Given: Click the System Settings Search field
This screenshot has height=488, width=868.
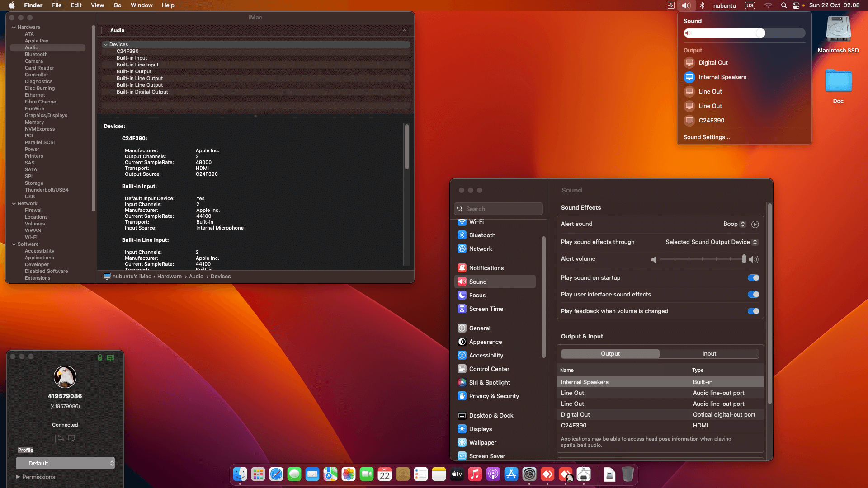Looking at the screenshot, I should (498, 209).
